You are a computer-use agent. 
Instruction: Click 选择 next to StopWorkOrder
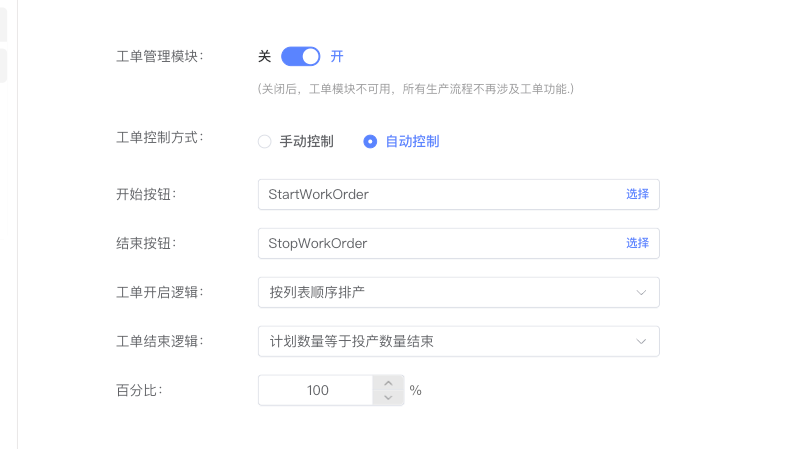point(637,243)
